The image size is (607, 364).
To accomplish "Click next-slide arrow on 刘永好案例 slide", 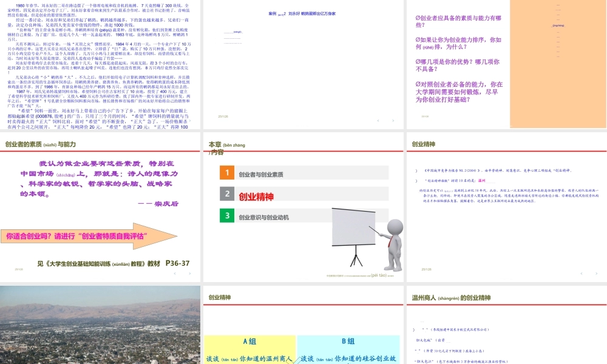I will pos(393,121).
